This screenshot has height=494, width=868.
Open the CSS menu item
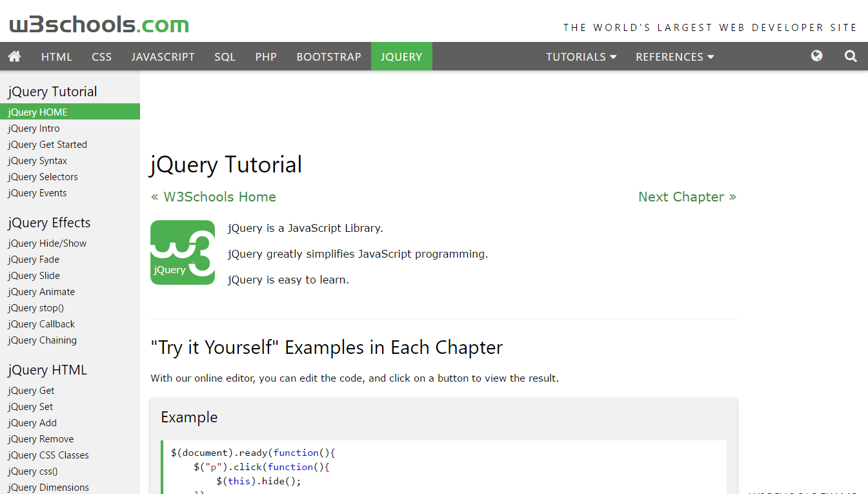102,57
